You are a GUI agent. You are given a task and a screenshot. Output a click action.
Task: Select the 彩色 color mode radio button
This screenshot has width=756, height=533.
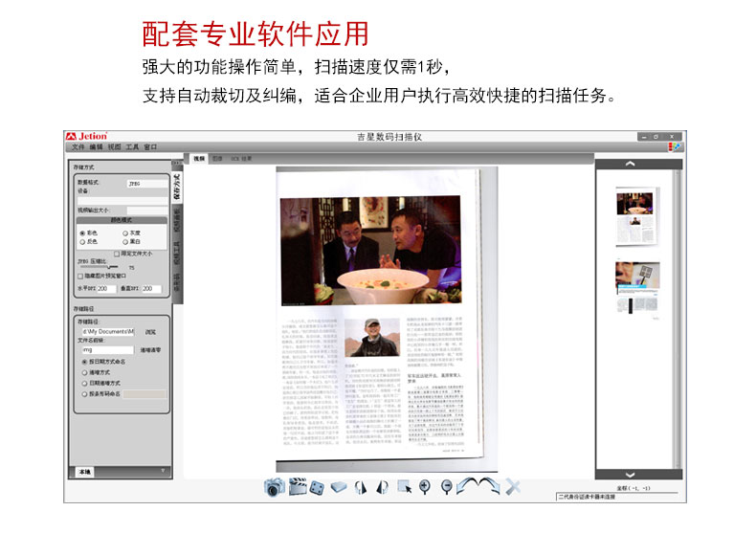click(82, 233)
